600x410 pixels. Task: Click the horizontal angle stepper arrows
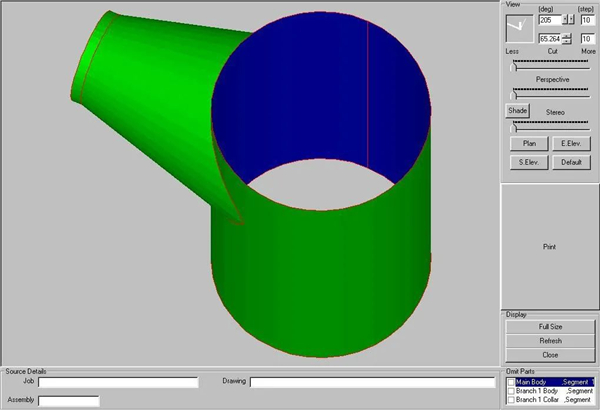(570, 19)
